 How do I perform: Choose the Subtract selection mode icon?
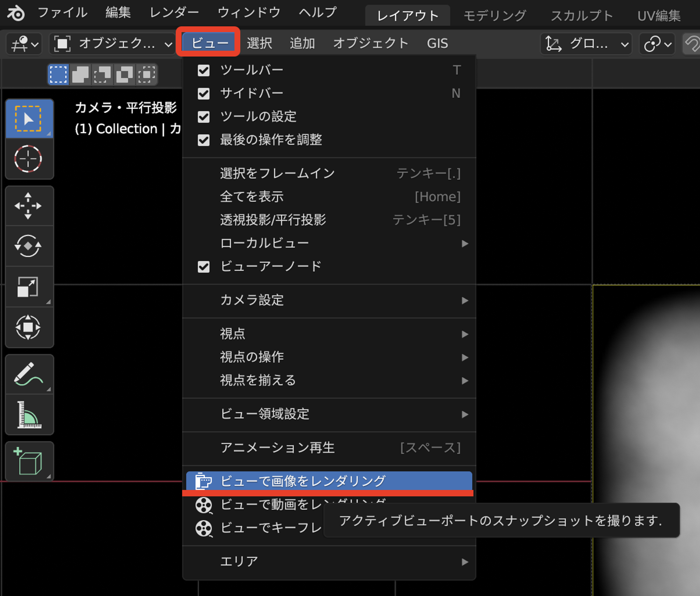coord(103,74)
